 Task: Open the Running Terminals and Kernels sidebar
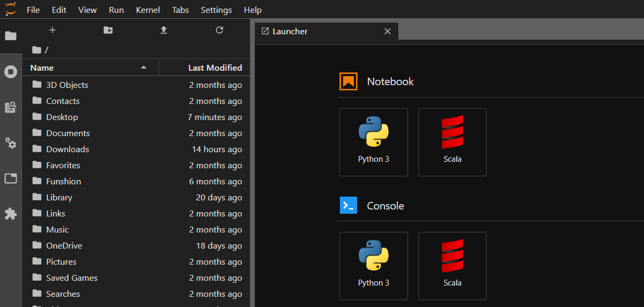pos(11,72)
